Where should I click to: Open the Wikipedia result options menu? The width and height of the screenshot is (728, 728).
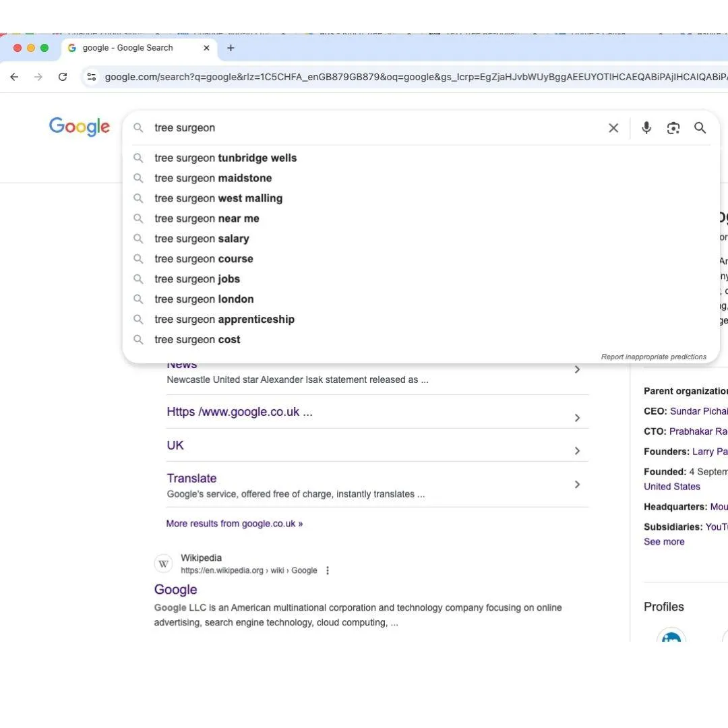click(x=328, y=570)
